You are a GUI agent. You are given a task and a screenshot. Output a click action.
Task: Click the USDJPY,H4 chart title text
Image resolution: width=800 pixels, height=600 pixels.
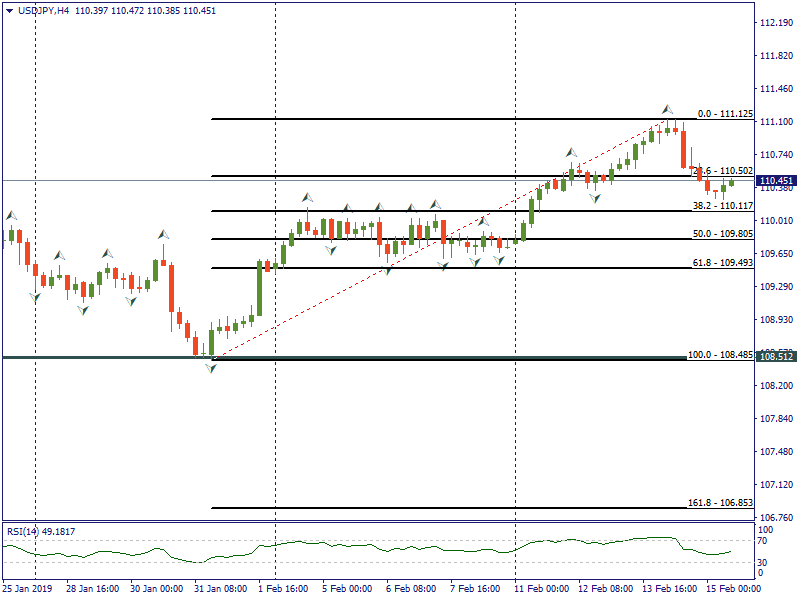(45, 11)
